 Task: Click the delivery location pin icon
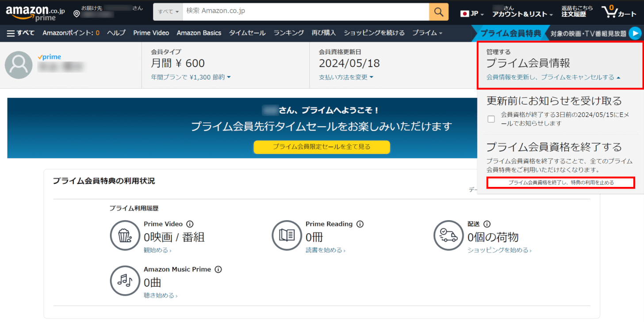(x=77, y=14)
